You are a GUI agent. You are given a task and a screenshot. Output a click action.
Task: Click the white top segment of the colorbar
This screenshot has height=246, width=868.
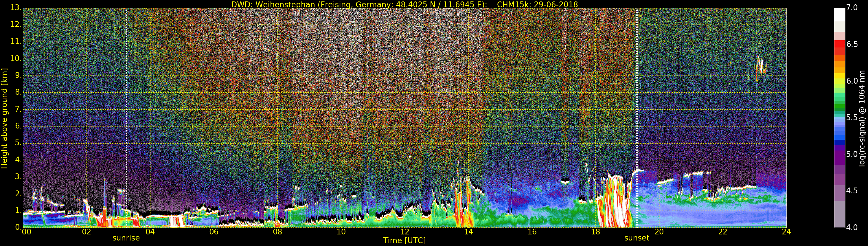(x=839, y=15)
